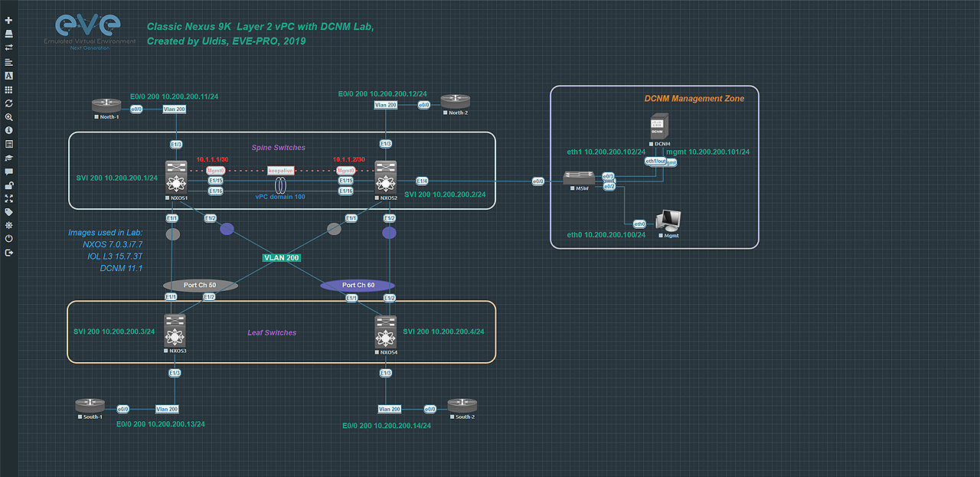Click the graduation cap icon in sidebar
This screenshot has height=477, width=980.
(x=8, y=157)
